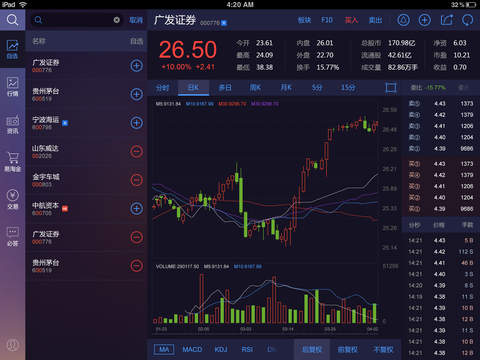Switch to the 周K weekly chart tab
This screenshot has height=360, width=480.
tap(255, 88)
